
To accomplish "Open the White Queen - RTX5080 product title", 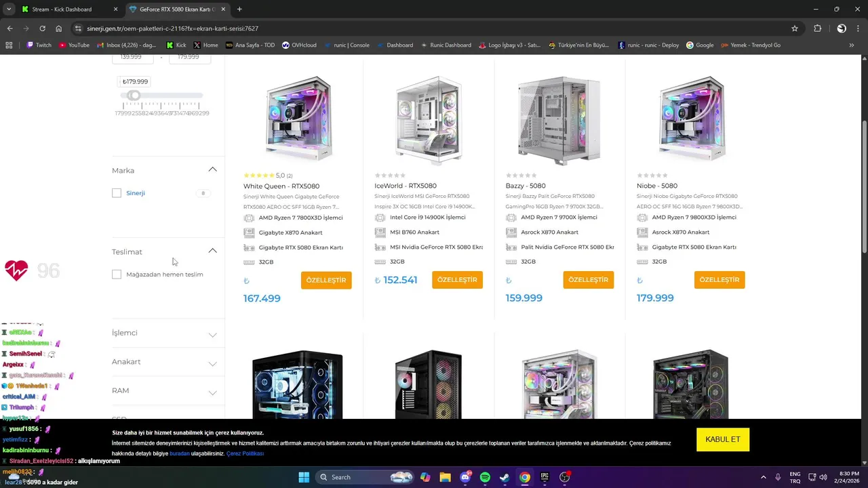I will (281, 186).
